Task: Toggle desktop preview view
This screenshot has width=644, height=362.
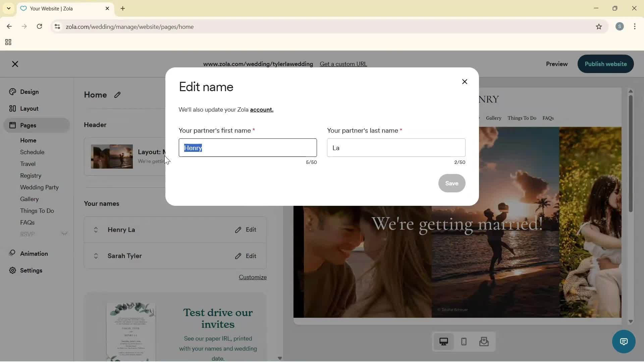Action: (x=444, y=342)
